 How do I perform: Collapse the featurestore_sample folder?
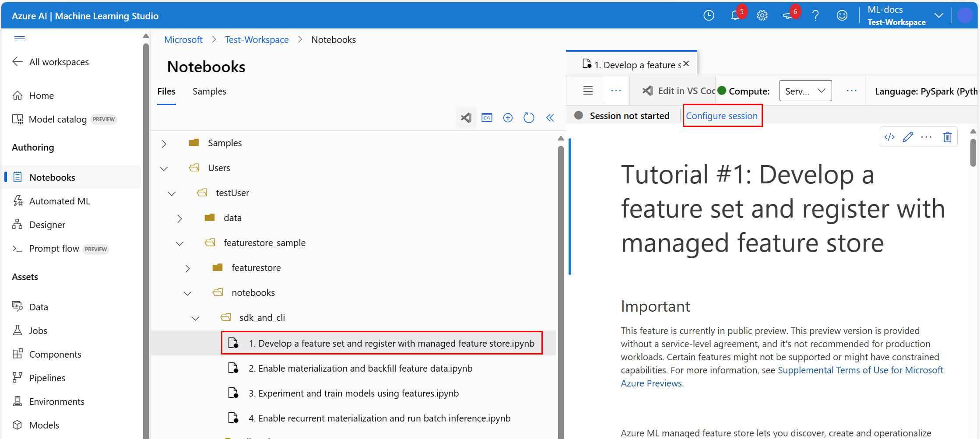179,243
